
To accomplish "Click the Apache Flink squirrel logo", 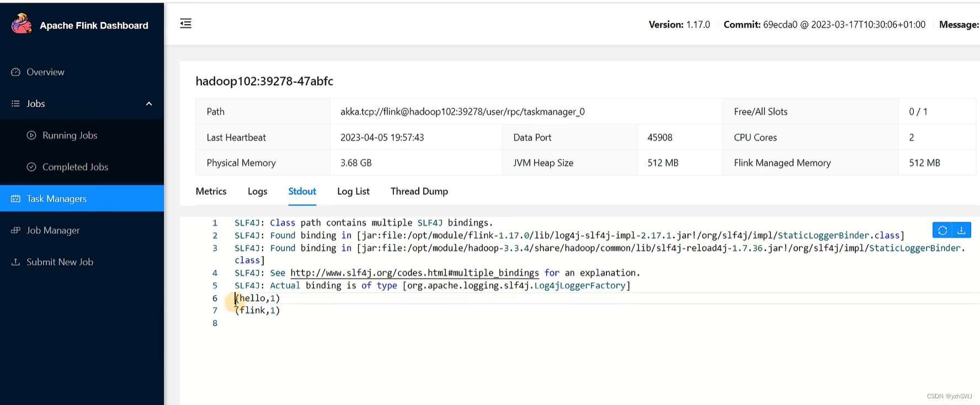I will [22, 24].
